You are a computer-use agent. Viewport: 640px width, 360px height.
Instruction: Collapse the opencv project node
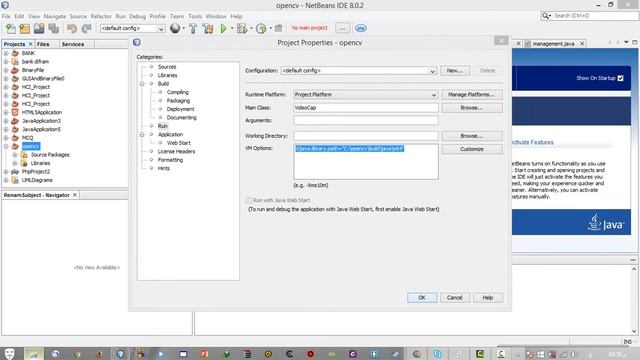click(6, 146)
